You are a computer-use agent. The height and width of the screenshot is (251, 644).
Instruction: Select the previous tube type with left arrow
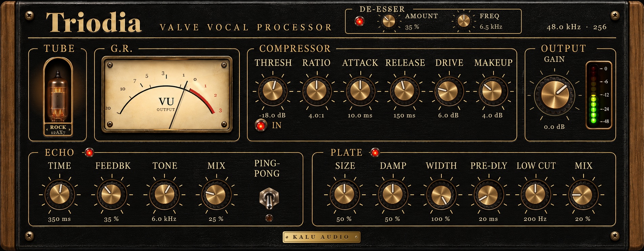[x=47, y=129]
